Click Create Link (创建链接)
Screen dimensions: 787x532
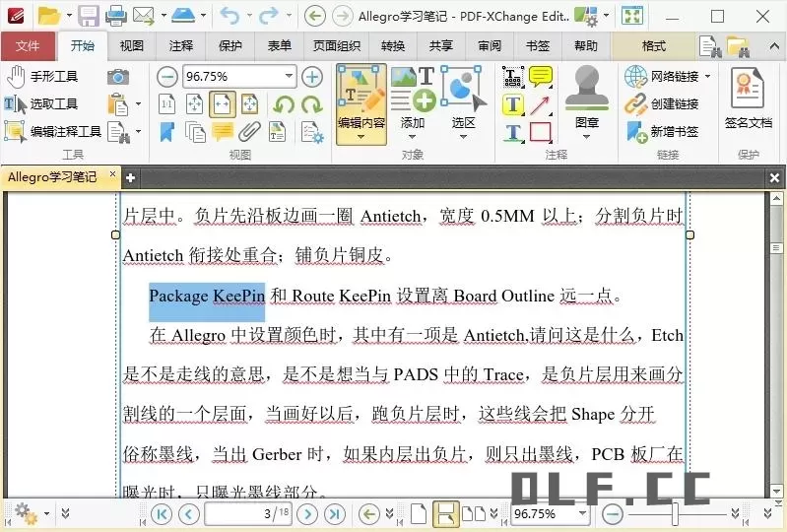pos(663,104)
